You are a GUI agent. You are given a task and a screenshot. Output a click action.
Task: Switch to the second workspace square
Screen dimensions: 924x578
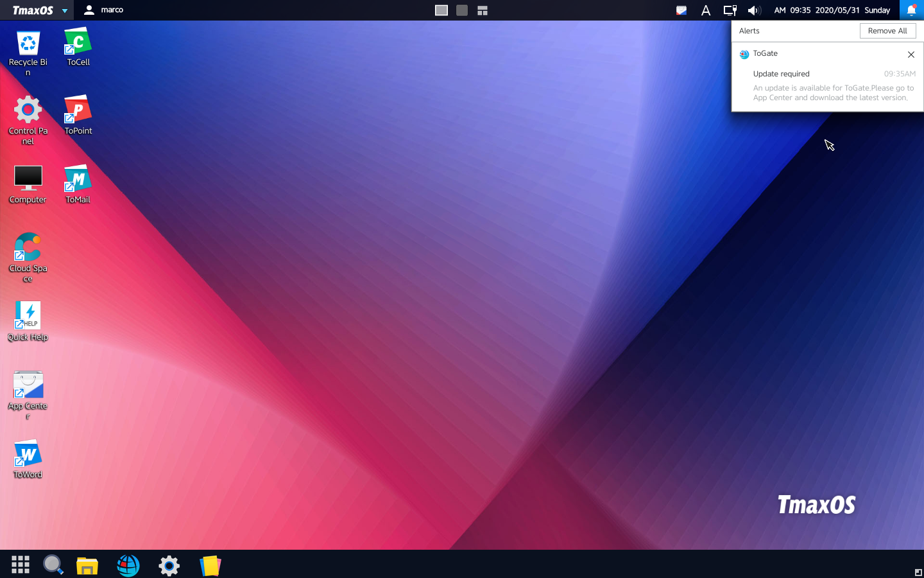[x=462, y=10]
